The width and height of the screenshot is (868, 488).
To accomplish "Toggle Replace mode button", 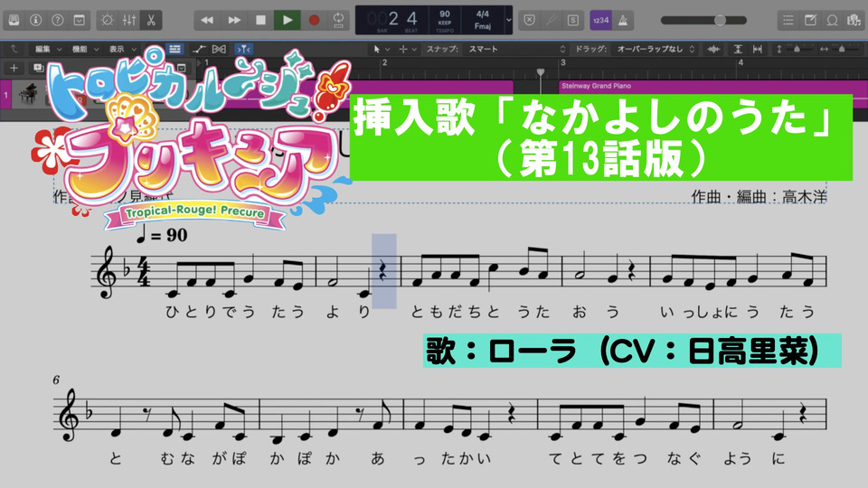I will [x=529, y=21].
